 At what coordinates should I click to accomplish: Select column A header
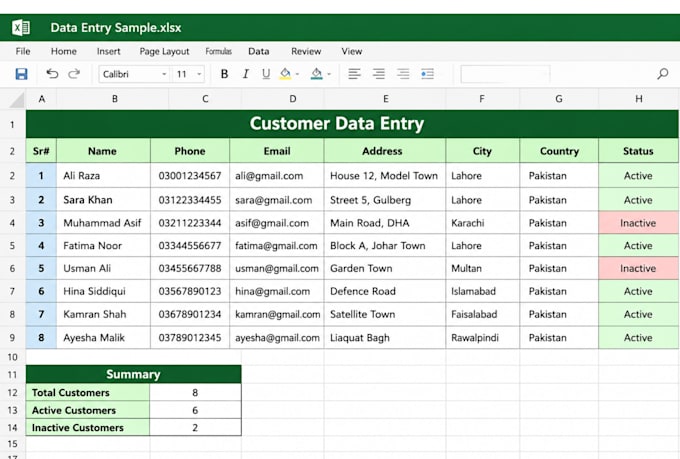click(42, 99)
